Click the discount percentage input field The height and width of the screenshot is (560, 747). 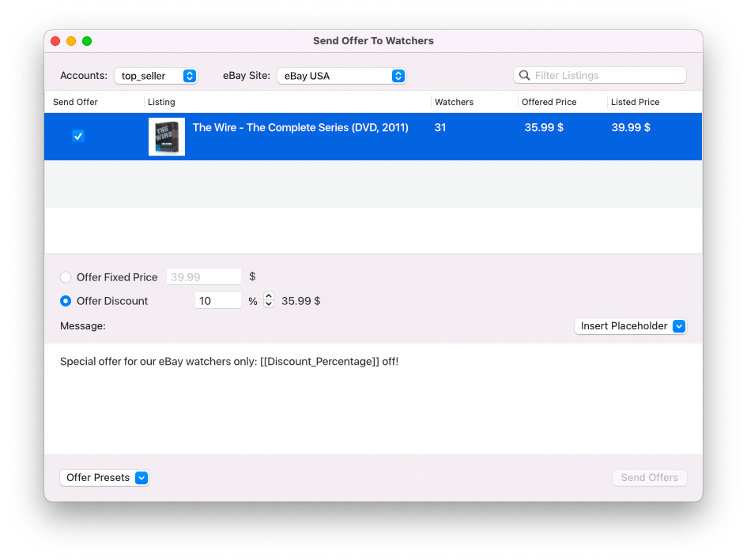[218, 301]
